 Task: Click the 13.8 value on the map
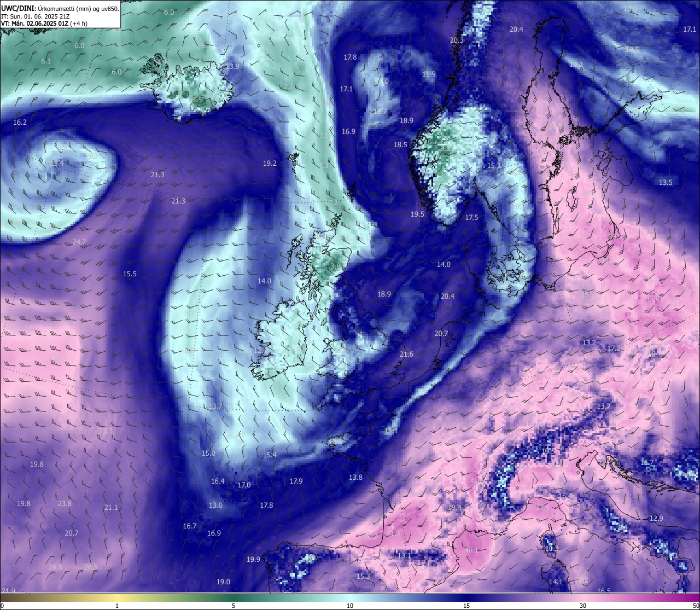[x=355, y=477]
